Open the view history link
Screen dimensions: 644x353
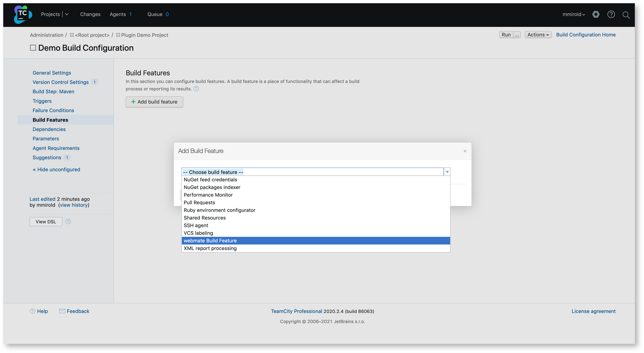pos(74,205)
